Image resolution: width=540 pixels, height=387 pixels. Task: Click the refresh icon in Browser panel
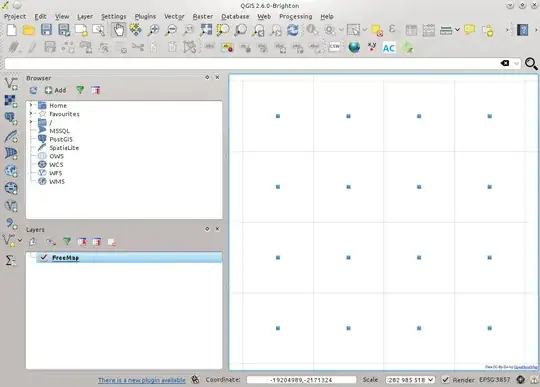33,90
